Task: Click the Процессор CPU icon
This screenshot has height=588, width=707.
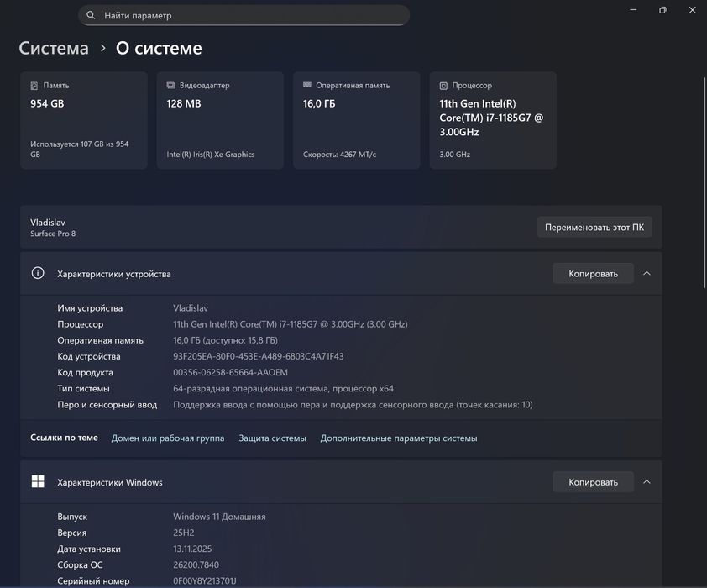Action: pos(443,86)
